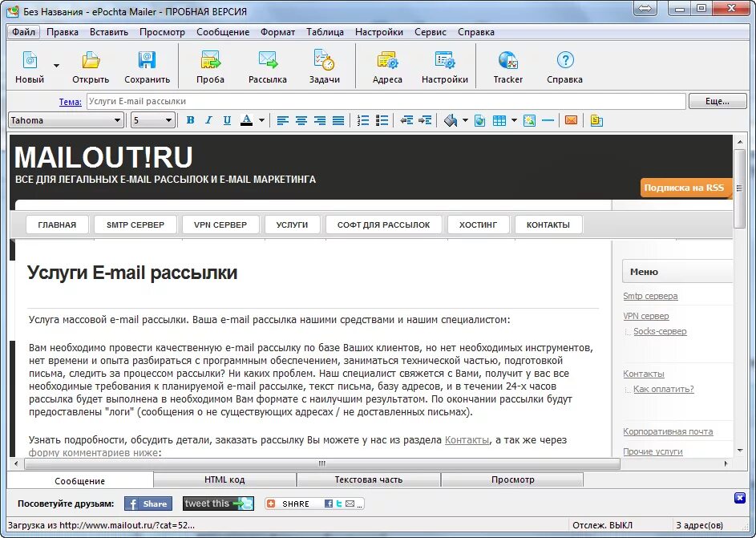Viewport: 756px width, 538px height.
Task: Open the Формат menu
Action: click(x=277, y=32)
